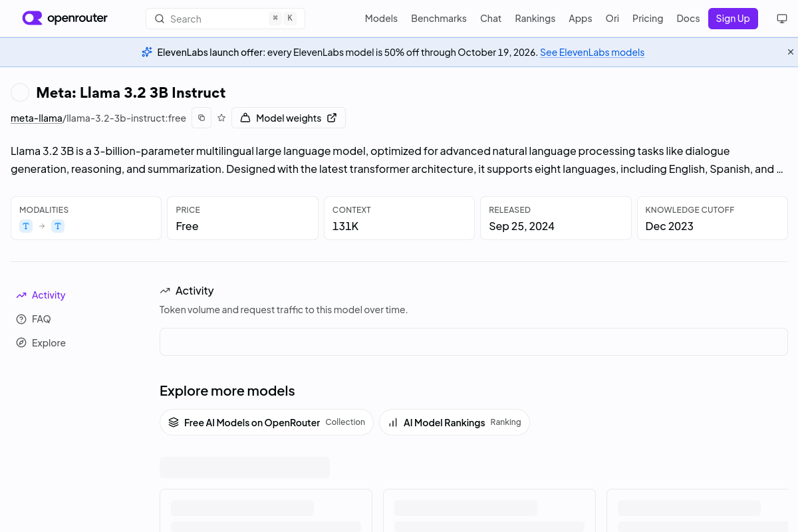Click the Explore more models heading
This screenshot has width=798, height=532.
coord(227,391)
